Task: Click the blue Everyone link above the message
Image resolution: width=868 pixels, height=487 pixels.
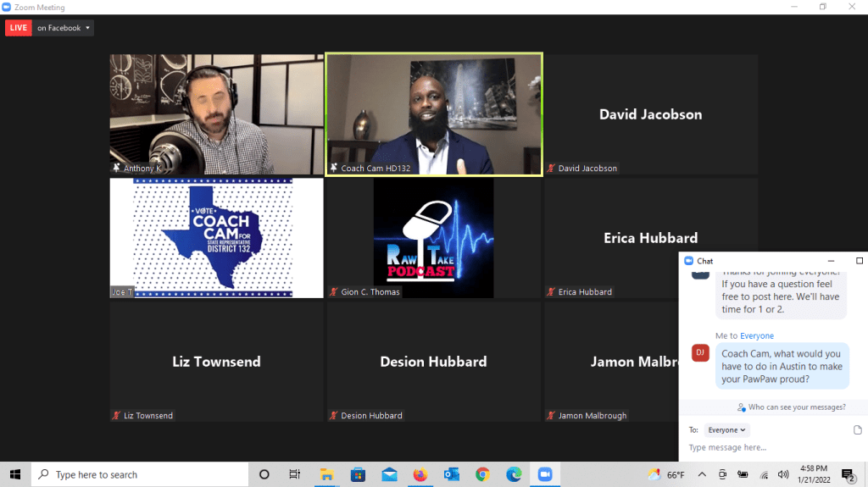Action: click(757, 336)
